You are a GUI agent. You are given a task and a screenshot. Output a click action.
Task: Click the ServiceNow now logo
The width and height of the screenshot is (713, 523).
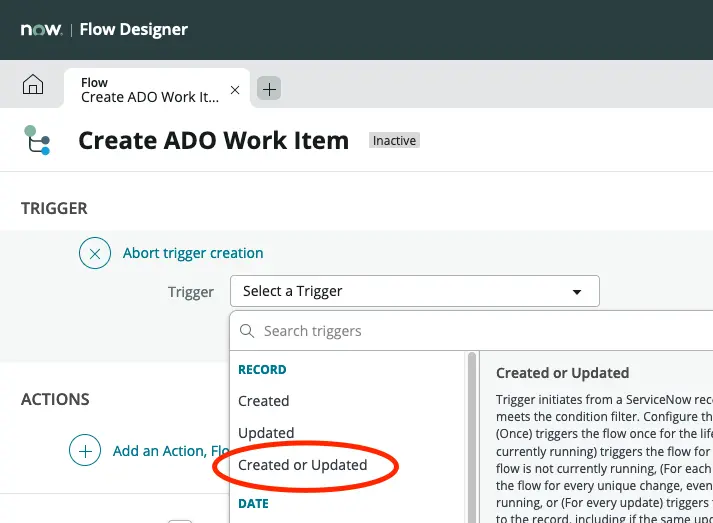click(x=41, y=29)
